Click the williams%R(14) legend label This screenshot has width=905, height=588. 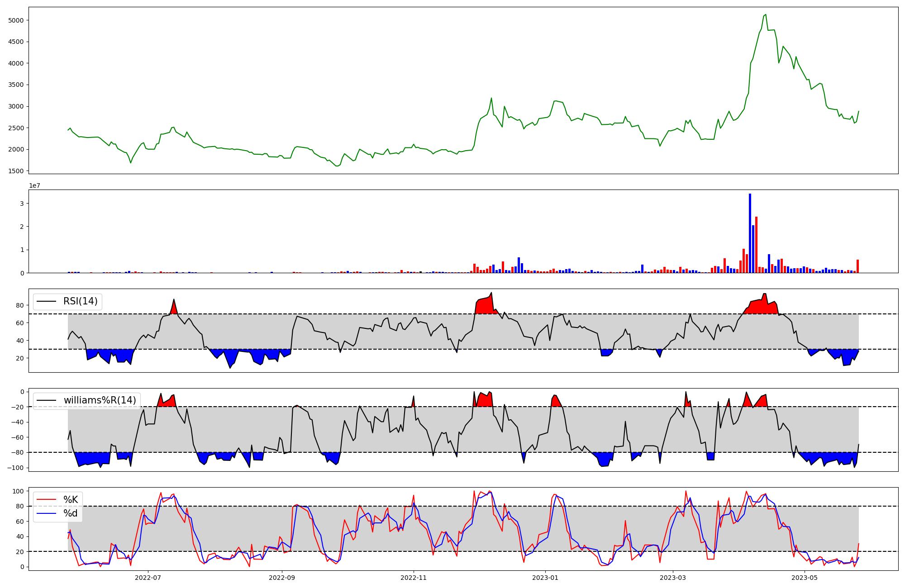[100, 400]
